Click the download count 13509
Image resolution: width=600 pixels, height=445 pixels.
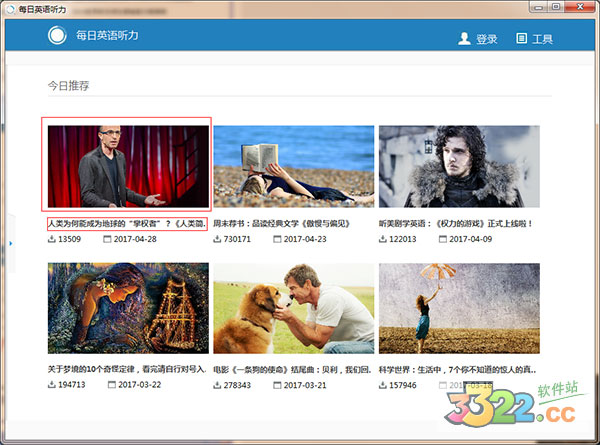point(69,239)
